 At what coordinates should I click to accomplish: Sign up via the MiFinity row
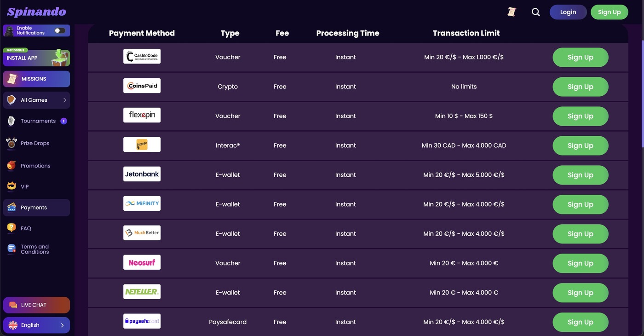[x=581, y=204]
